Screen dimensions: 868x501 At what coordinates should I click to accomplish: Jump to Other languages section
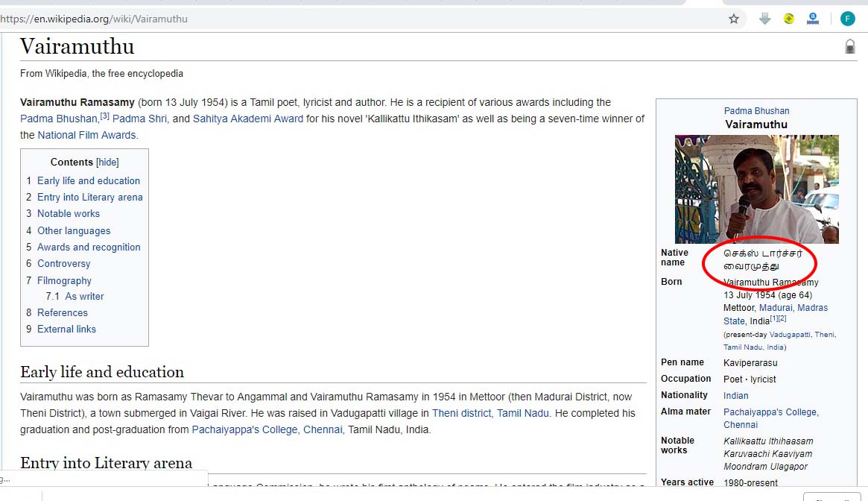tap(74, 230)
